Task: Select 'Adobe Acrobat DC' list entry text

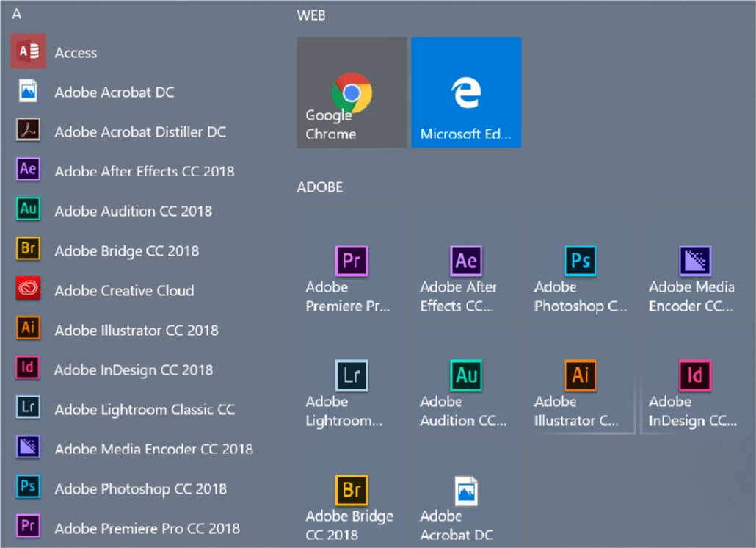Action: coord(115,92)
